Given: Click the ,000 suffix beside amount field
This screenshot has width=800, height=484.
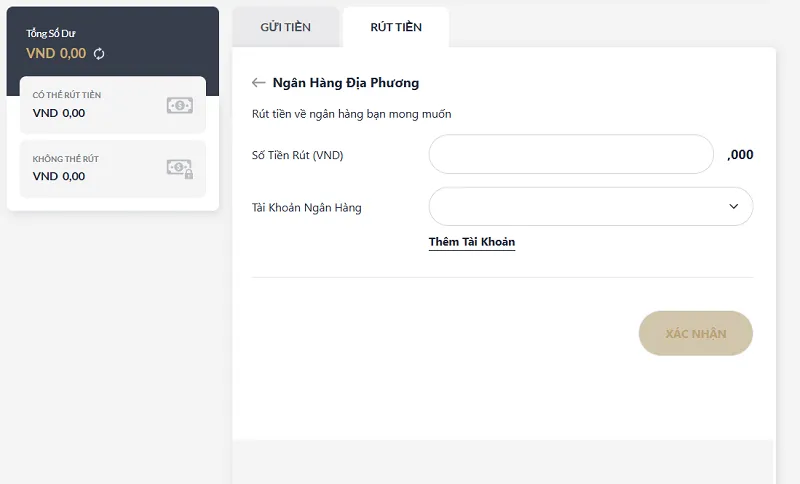Looking at the screenshot, I should point(740,155).
